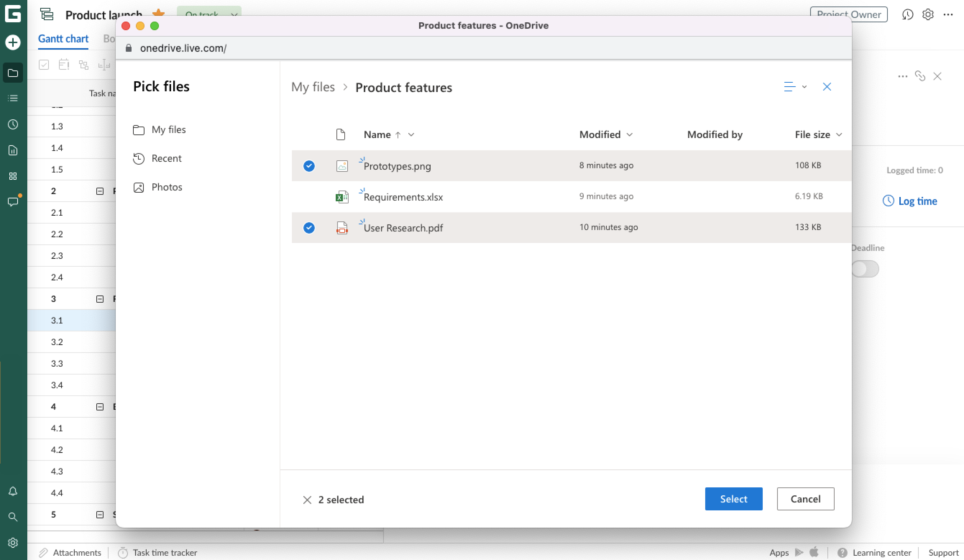
Task: Switch to the Gantt chart tab
Action: pyautogui.click(x=63, y=38)
